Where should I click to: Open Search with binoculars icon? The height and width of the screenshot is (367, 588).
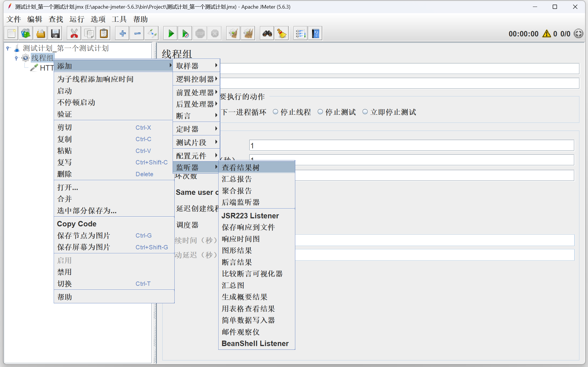click(x=267, y=34)
